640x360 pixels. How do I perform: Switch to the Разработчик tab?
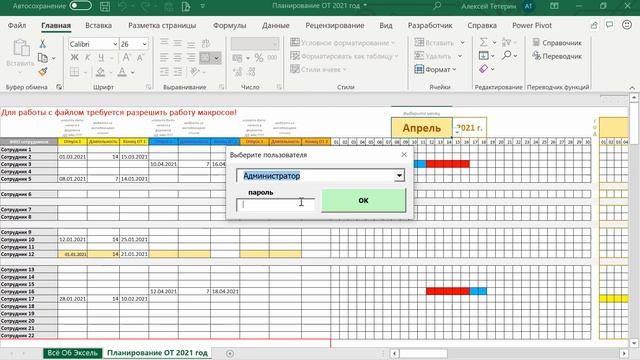click(430, 25)
